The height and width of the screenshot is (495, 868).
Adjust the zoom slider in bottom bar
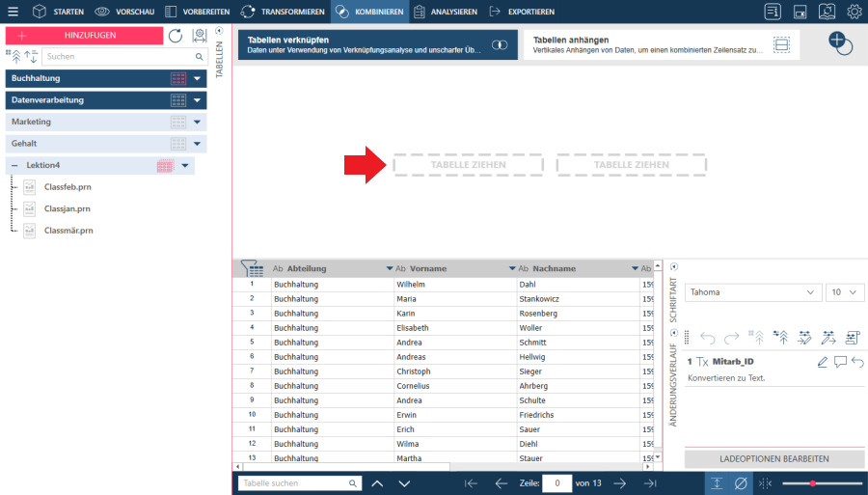click(x=813, y=483)
